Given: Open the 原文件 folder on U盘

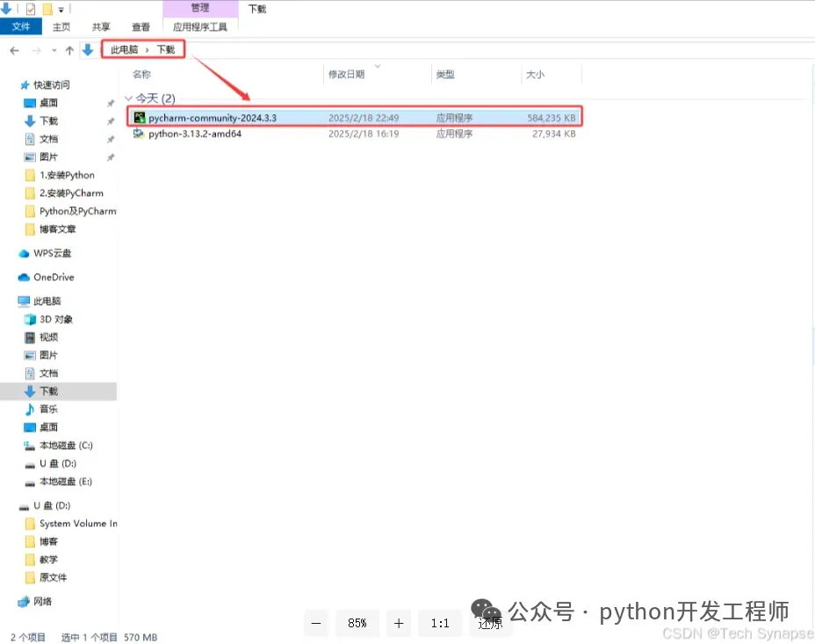Looking at the screenshot, I should (53, 577).
